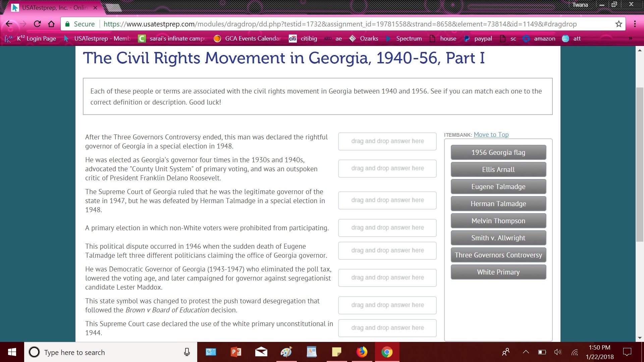
Task: Close the USATestprep browser tab
Action: click(95, 7)
